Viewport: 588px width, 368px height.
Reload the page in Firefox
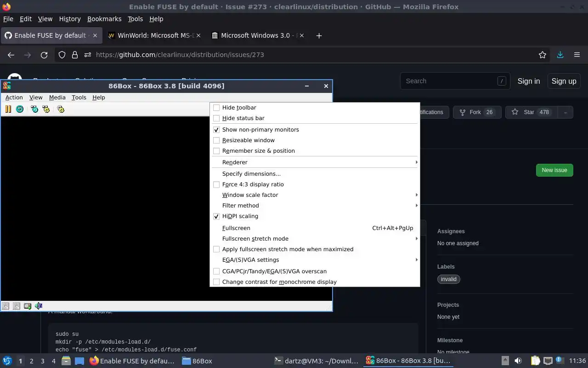click(x=44, y=55)
